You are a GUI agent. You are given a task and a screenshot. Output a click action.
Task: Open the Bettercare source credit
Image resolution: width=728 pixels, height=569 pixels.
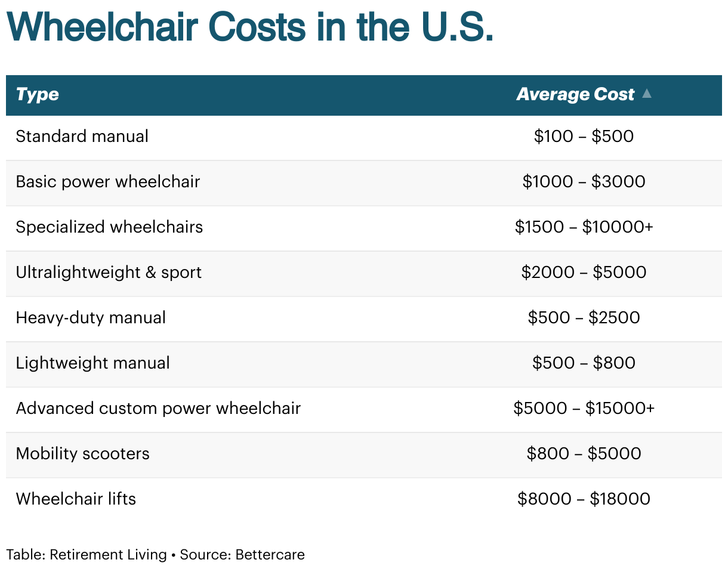click(x=270, y=555)
